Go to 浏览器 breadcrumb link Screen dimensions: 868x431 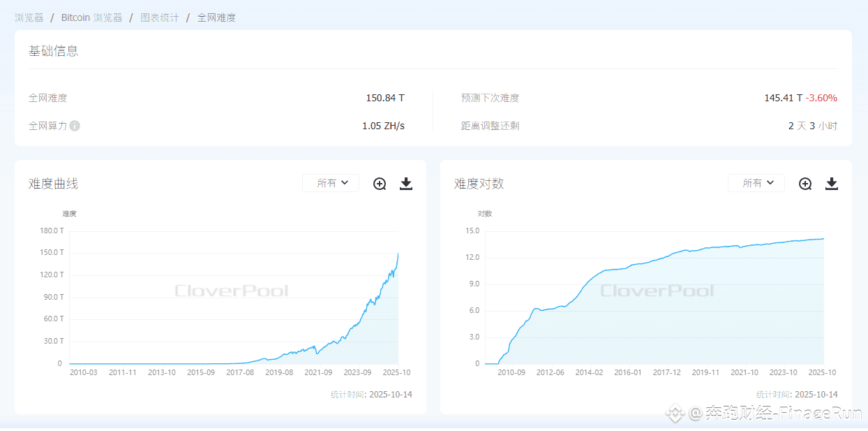pyautogui.click(x=29, y=17)
